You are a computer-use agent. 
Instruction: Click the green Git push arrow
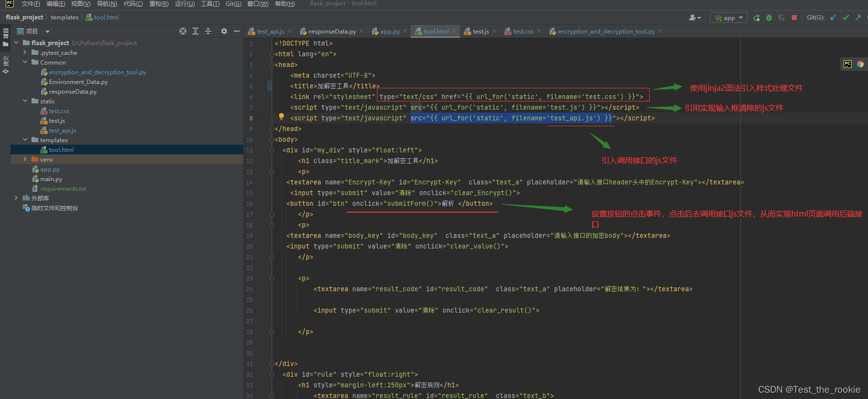(858, 17)
